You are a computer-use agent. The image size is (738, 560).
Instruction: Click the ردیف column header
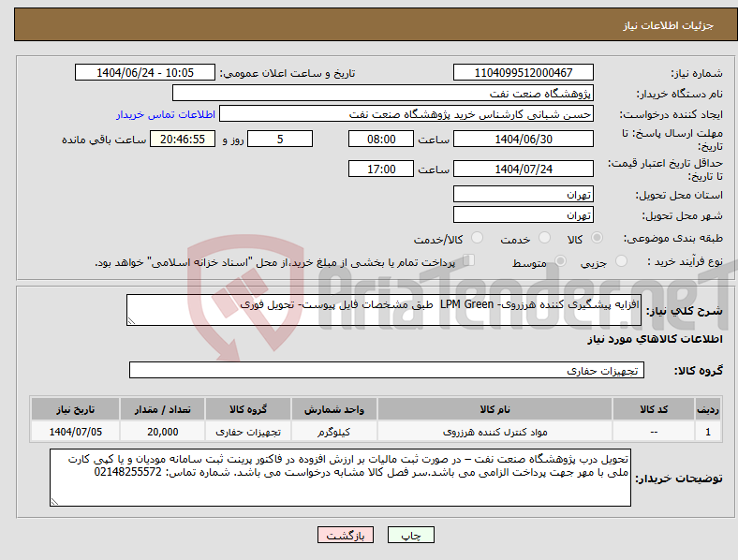[708, 409]
